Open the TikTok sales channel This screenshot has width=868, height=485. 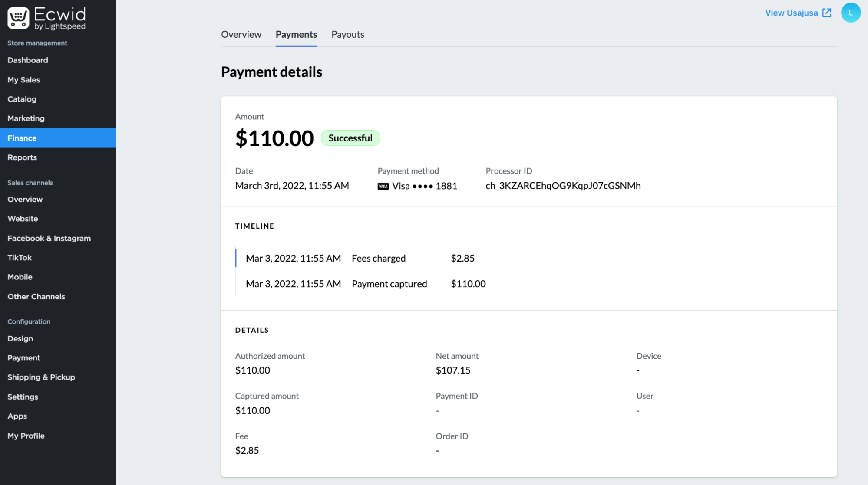[x=19, y=257]
